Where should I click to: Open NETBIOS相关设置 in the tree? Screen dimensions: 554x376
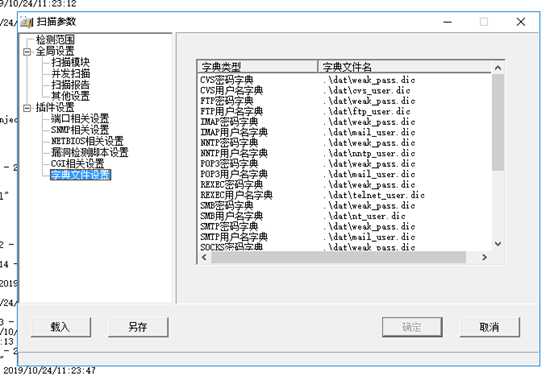tap(87, 141)
